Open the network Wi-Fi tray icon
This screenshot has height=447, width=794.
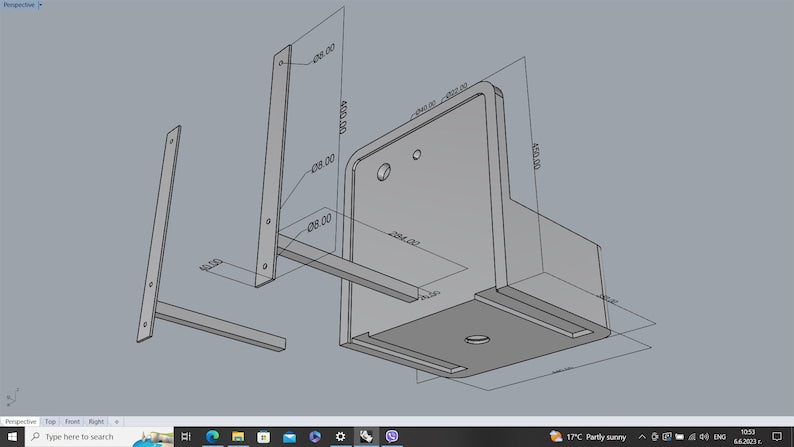(692, 437)
